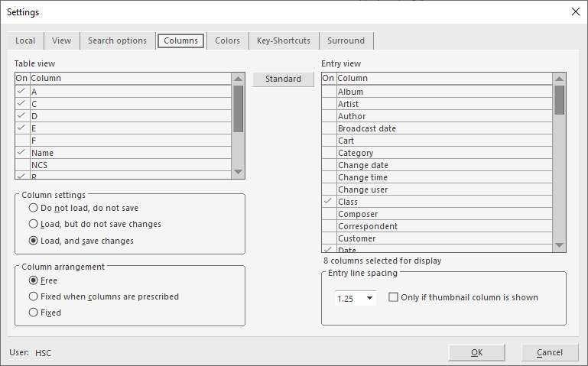The image size is (588, 366).
Task: Enable the Album column in Entry view
Action: [328, 92]
